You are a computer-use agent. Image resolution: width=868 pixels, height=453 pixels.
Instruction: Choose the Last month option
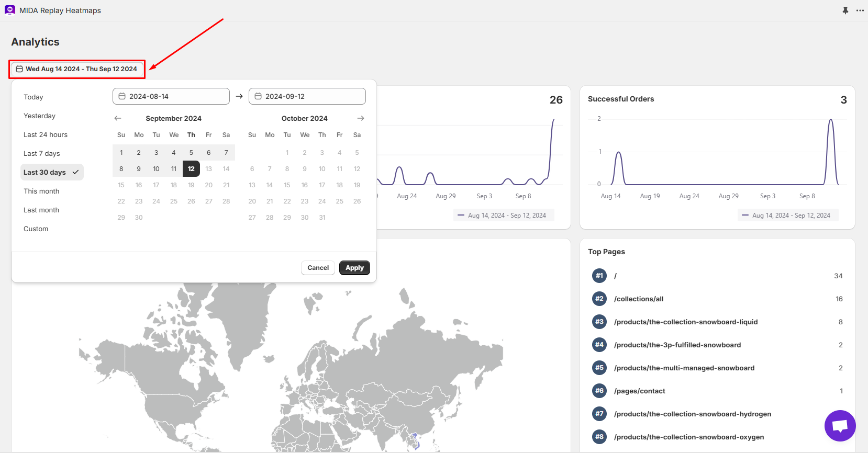(x=41, y=210)
